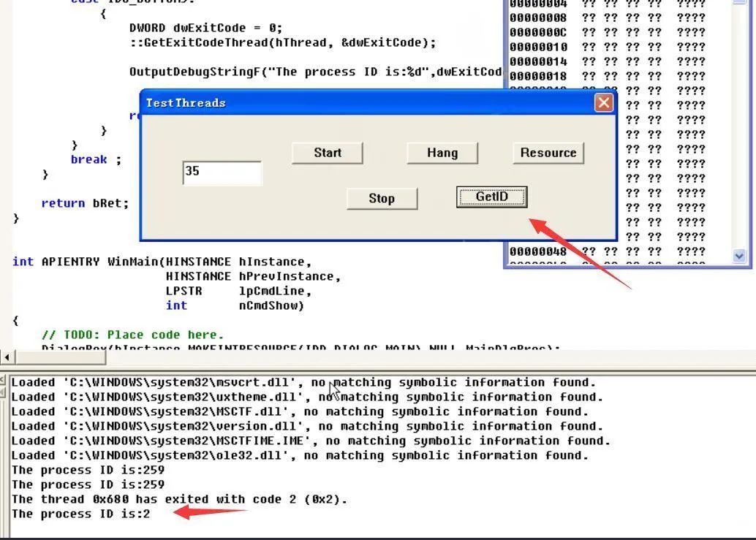756x540 pixels.
Task: Click 'thread 0x680 has exited' output line
Action: 179,499
